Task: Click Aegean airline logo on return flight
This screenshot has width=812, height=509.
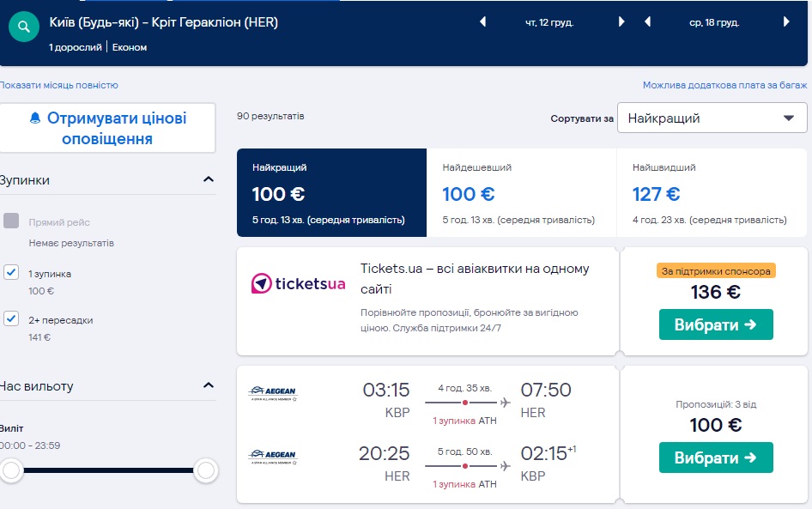Action: (x=272, y=456)
